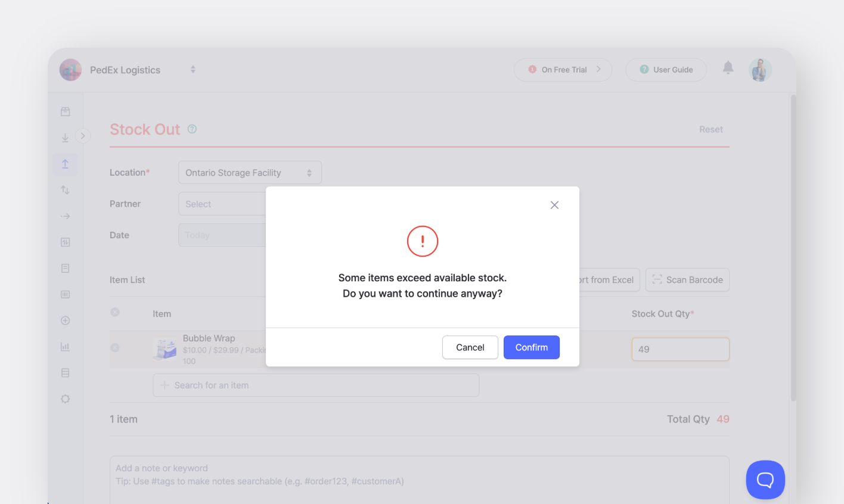Open the chat support bubble
This screenshot has width=844, height=504.
765,480
